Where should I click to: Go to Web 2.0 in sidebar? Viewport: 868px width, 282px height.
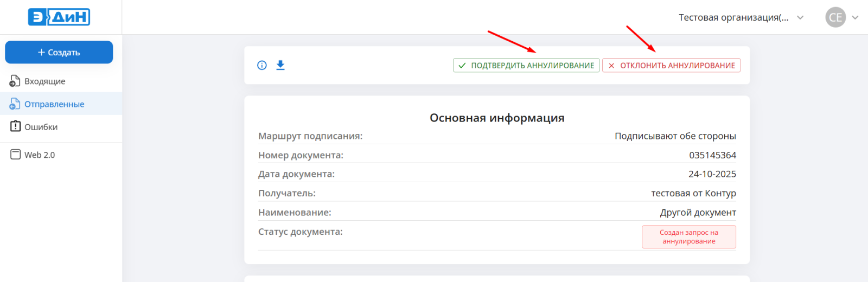click(x=40, y=155)
